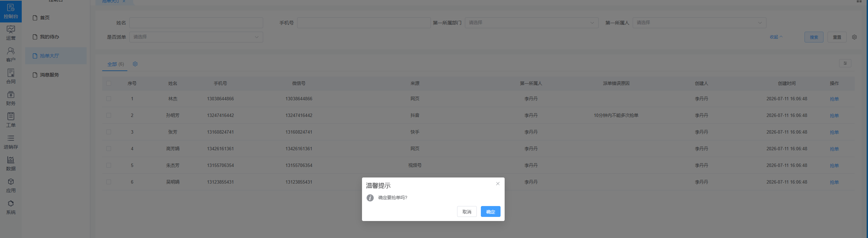The height and width of the screenshot is (238, 868).
Task: Click the gear icon next to 重置 button
Action: pyautogui.click(x=854, y=37)
